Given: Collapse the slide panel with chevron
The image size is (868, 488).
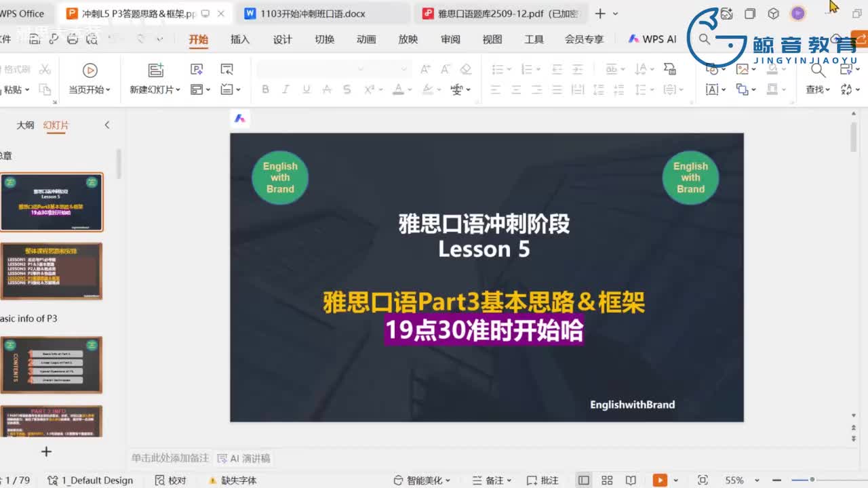Looking at the screenshot, I should pos(106,125).
